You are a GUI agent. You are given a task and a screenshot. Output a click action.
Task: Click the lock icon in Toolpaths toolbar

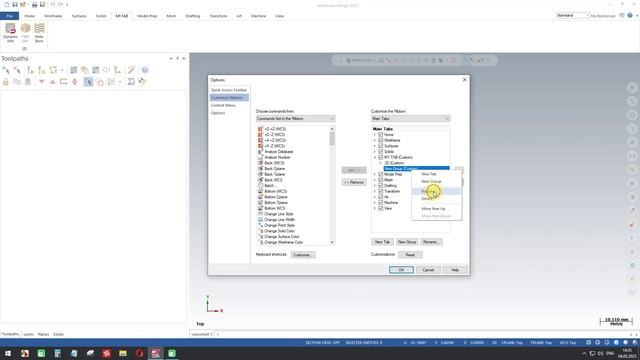(x=6, y=82)
